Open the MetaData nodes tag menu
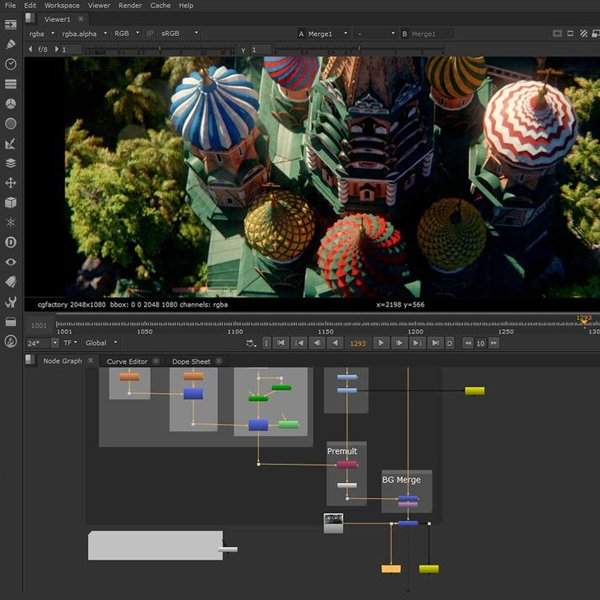The height and width of the screenshot is (600, 600). point(11,282)
